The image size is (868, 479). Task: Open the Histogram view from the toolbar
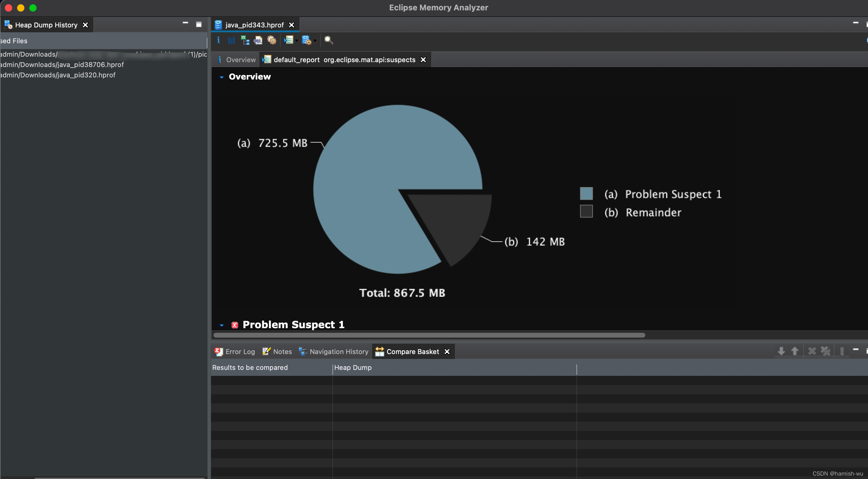(x=231, y=41)
